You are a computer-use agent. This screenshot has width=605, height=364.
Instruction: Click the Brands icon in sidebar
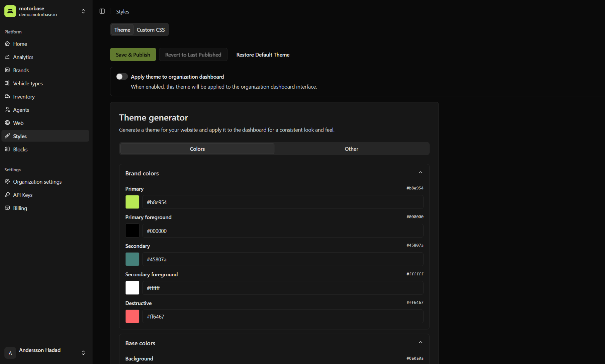[x=7, y=70]
